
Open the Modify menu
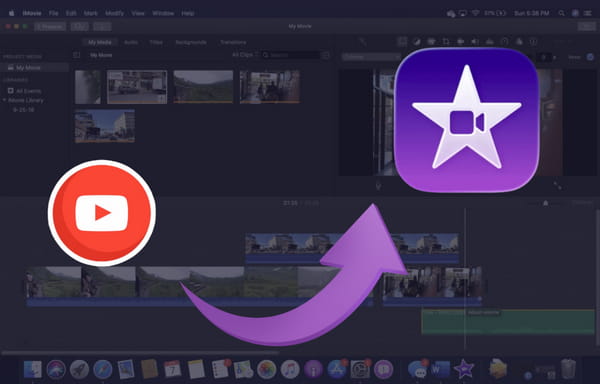(114, 13)
